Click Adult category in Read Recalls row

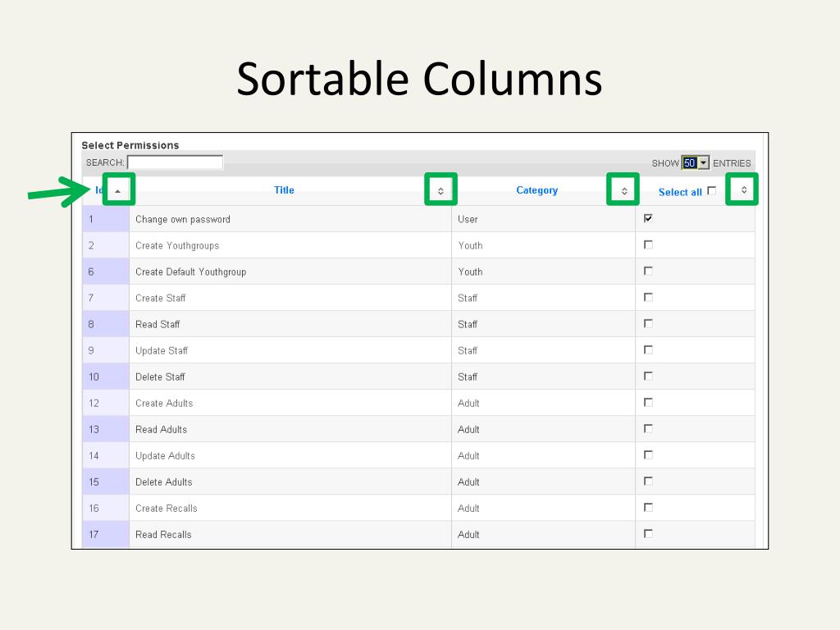tap(543, 534)
